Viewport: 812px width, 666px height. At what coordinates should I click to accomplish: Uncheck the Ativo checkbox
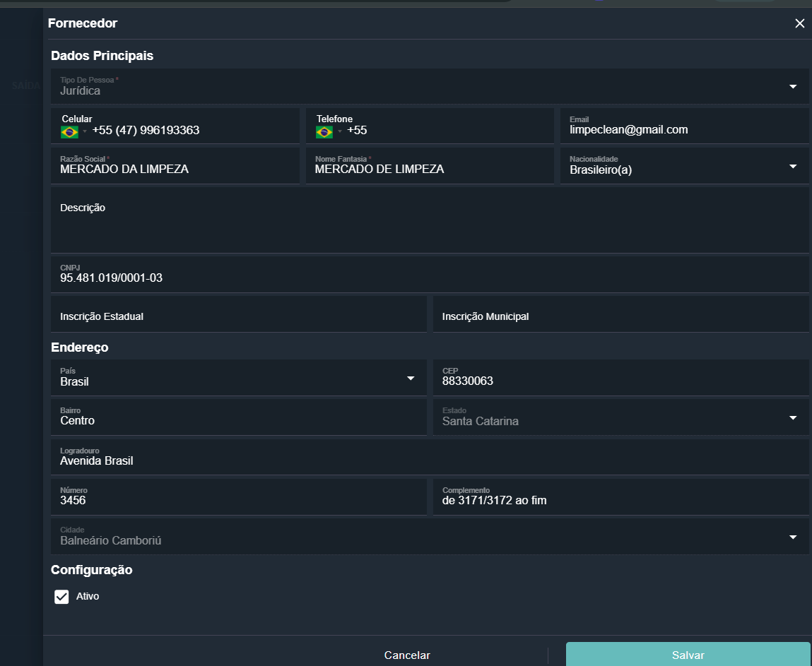click(61, 597)
